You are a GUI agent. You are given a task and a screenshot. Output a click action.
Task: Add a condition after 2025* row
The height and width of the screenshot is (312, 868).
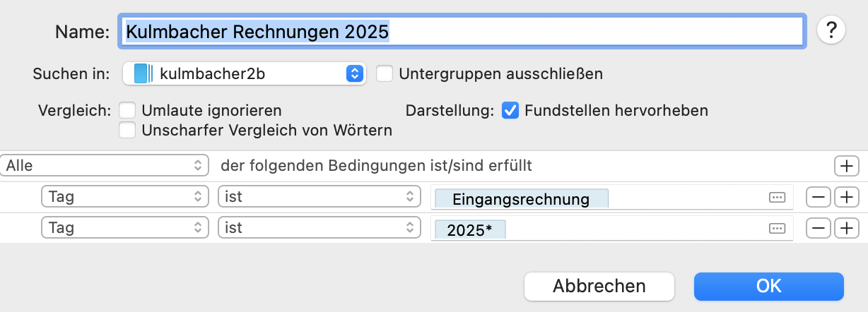846,228
